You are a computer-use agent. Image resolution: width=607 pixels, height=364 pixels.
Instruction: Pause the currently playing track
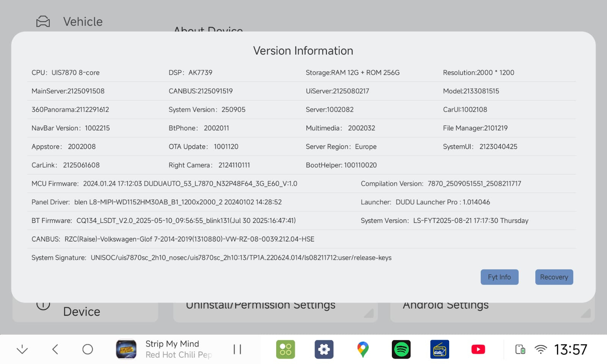click(237, 349)
